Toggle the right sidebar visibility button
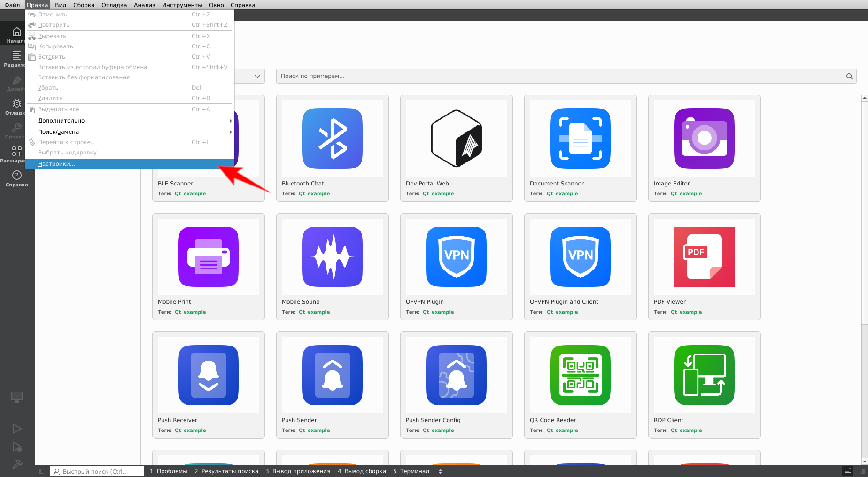The height and width of the screenshot is (477, 868). [x=862, y=471]
